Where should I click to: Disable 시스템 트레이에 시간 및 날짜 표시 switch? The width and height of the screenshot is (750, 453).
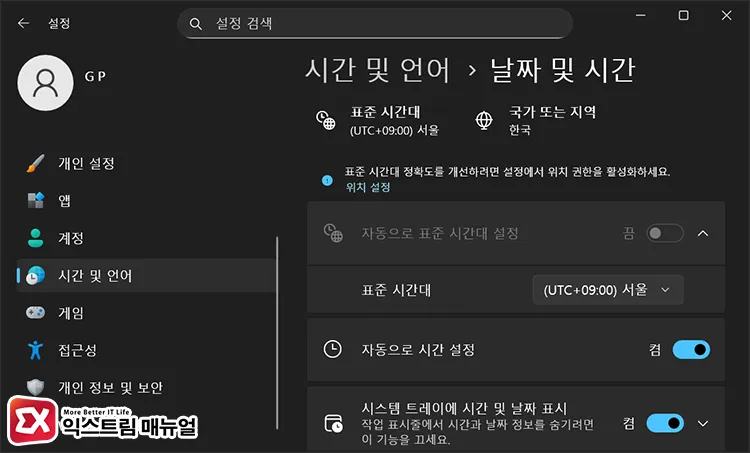[665, 423]
